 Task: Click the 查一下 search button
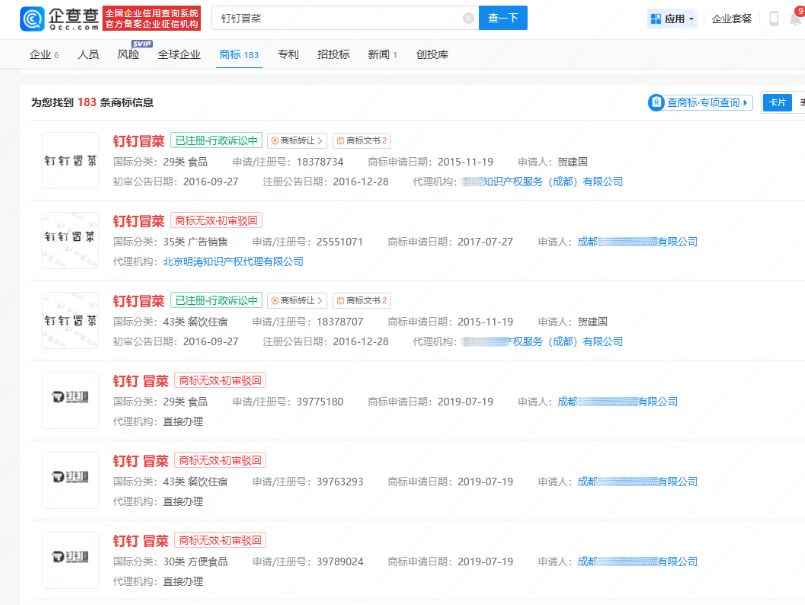(x=503, y=18)
